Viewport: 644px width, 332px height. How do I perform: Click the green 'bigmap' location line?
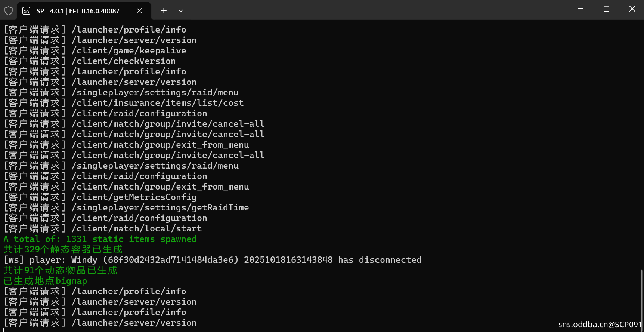pos(45,281)
